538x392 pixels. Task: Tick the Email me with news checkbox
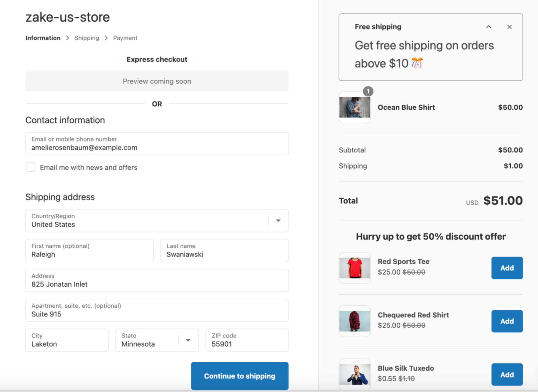click(x=30, y=167)
